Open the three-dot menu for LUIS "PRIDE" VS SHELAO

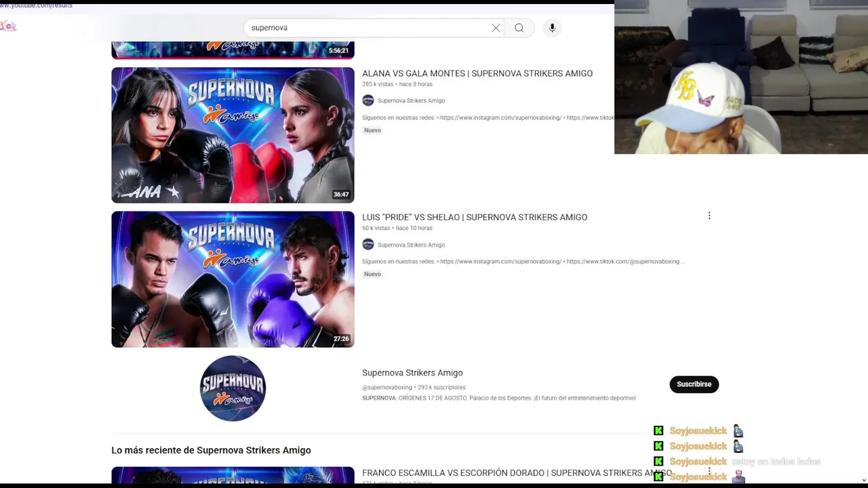tap(709, 216)
